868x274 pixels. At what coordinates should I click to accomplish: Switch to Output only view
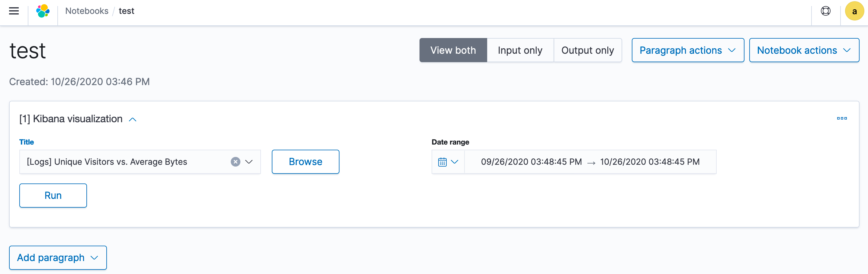pyautogui.click(x=587, y=50)
